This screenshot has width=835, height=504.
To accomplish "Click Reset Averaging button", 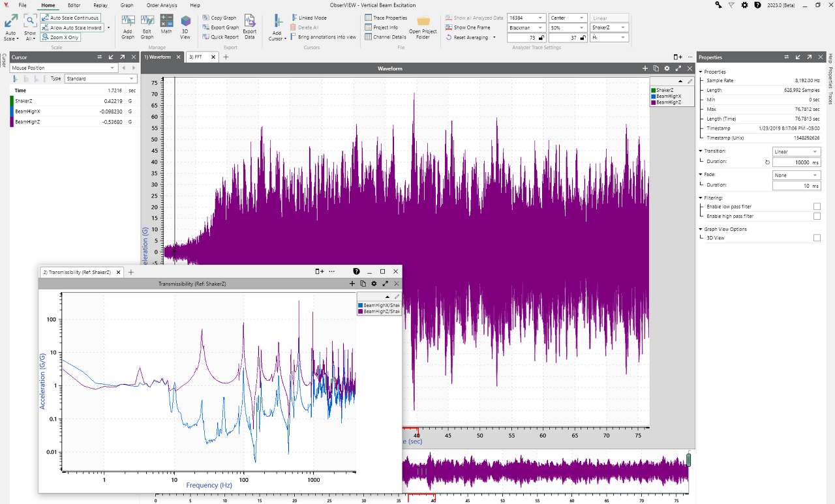I will tap(467, 37).
